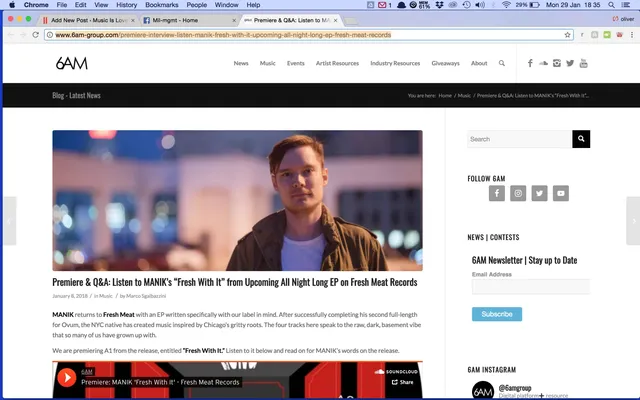Open the Industry Resources navigation item
The image size is (640, 400).
(x=395, y=63)
